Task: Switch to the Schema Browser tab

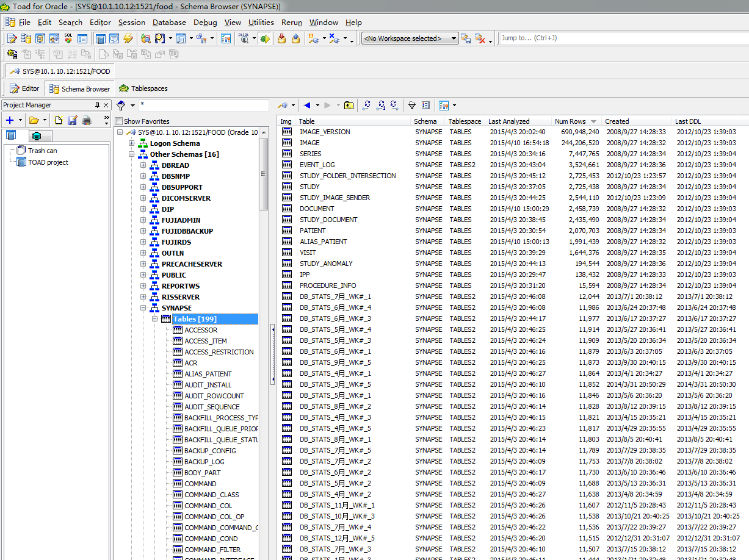Action: pos(80,88)
